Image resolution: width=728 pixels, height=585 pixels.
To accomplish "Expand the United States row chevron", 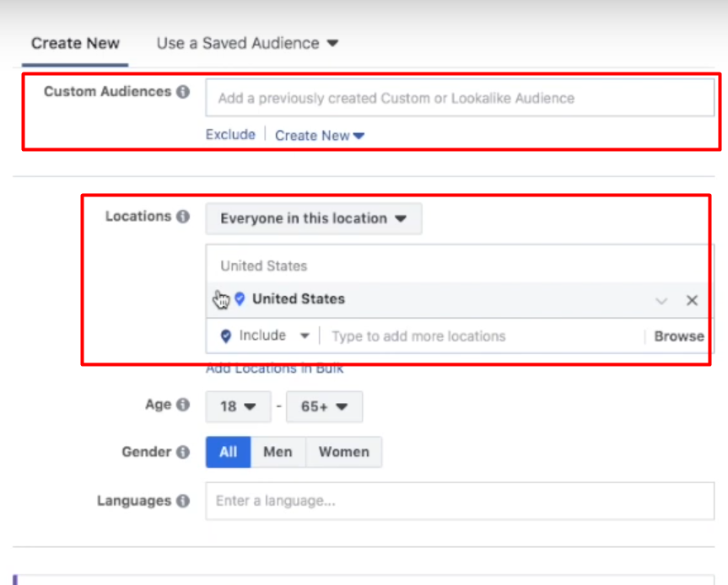I will [x=661, y=300].
